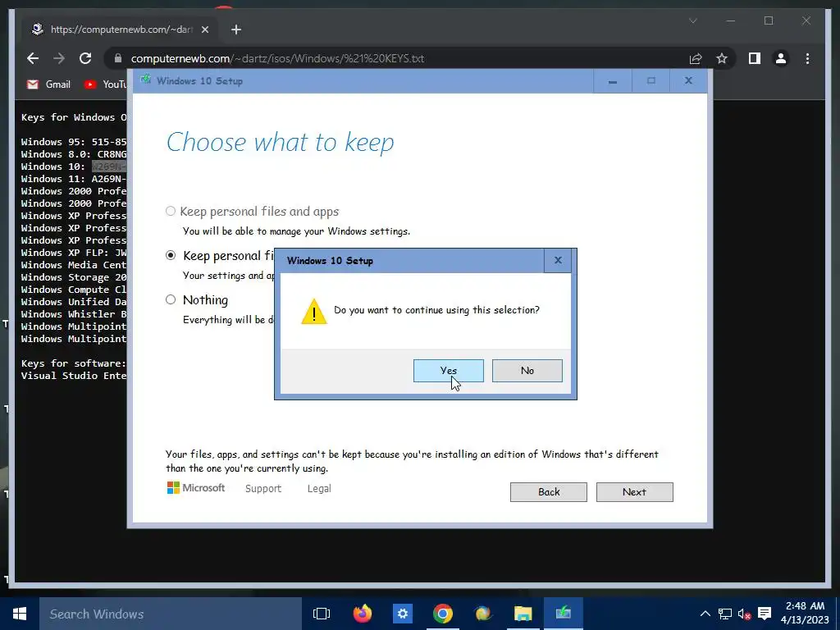Close the computernewb.com tab
The width and height of the screenshot is (840, 630).
pos(204,30)
